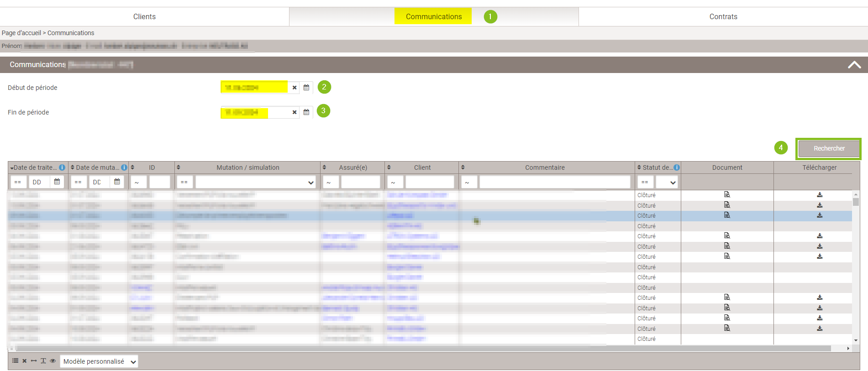View document in the first table row

(x=727, y=194)
